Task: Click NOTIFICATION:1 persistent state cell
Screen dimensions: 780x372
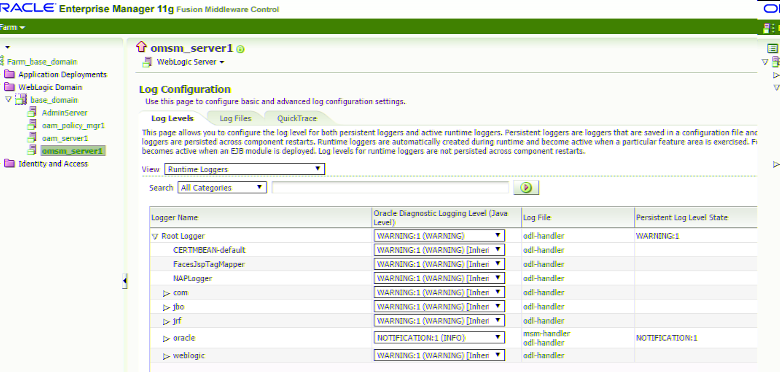Action: (x=667, y=338)
